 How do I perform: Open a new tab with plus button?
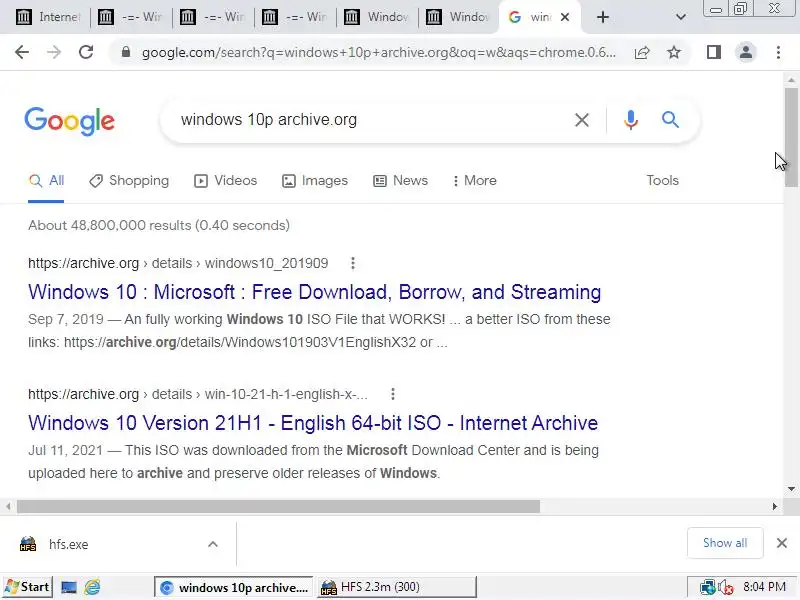pyautogui.click(x=603, y=17)
